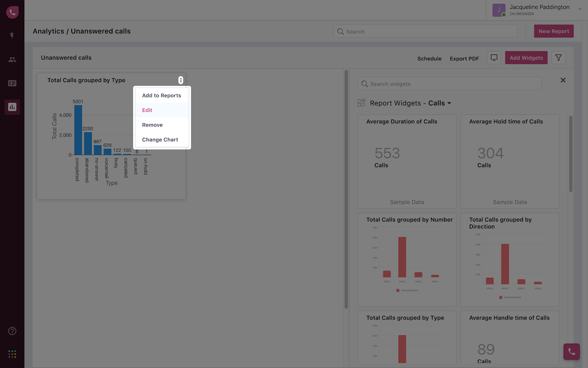
Task: Open the Analytics chart icon in sidebar
Action: (x=12, y=107)
